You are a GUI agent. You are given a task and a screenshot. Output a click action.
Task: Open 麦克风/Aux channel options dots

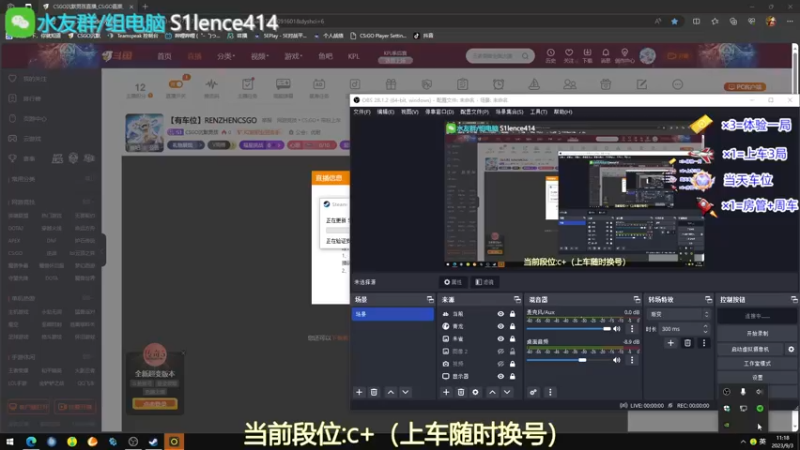[632, 329]
